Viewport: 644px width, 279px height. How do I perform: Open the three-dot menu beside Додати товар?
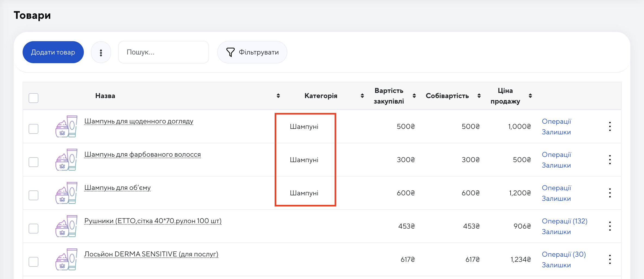pos(101,52)
